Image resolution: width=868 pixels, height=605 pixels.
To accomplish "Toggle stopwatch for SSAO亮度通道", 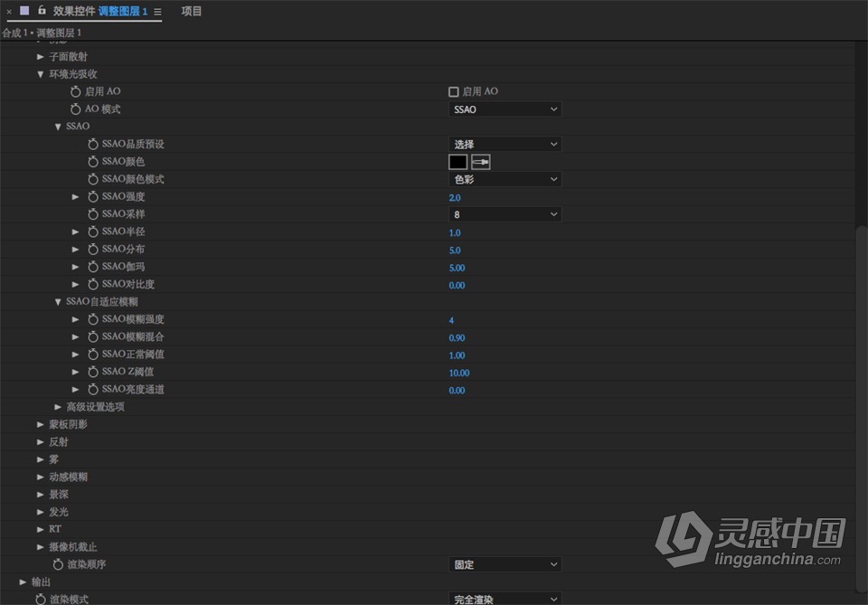I will click(93, 390).
